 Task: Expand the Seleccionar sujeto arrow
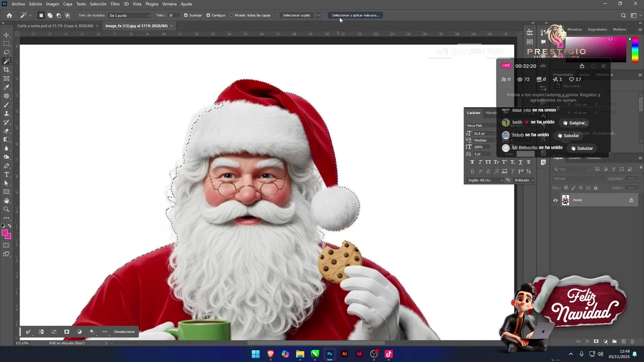click(318, 15)
